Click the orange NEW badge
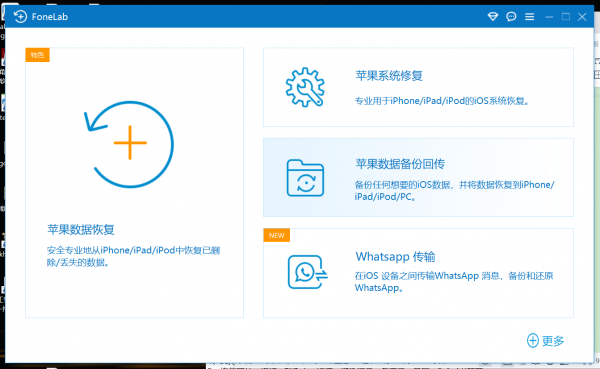 [x=277, y=235]
